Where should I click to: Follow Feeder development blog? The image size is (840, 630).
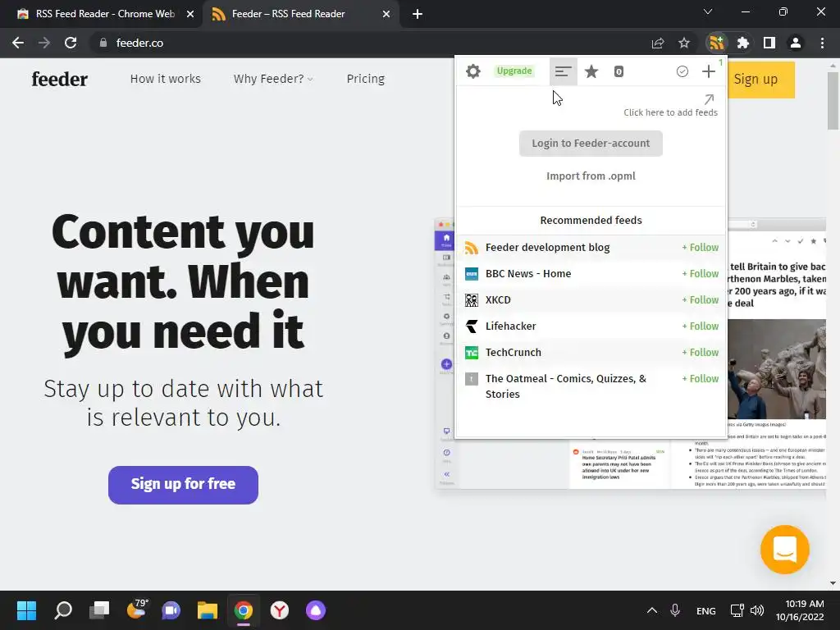pyautogui.click(x=701, y=248)
